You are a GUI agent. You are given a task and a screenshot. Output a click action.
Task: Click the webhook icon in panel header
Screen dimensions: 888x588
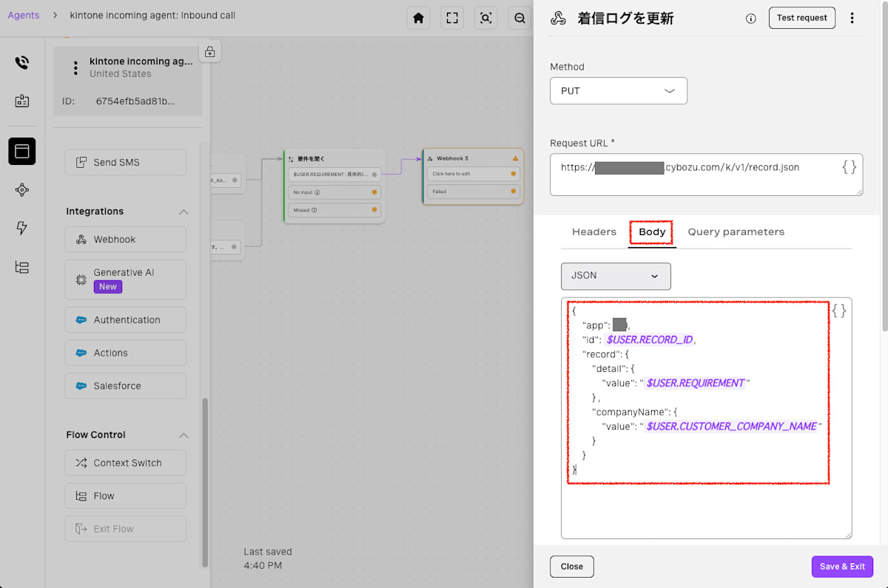(x=559, y=18)
